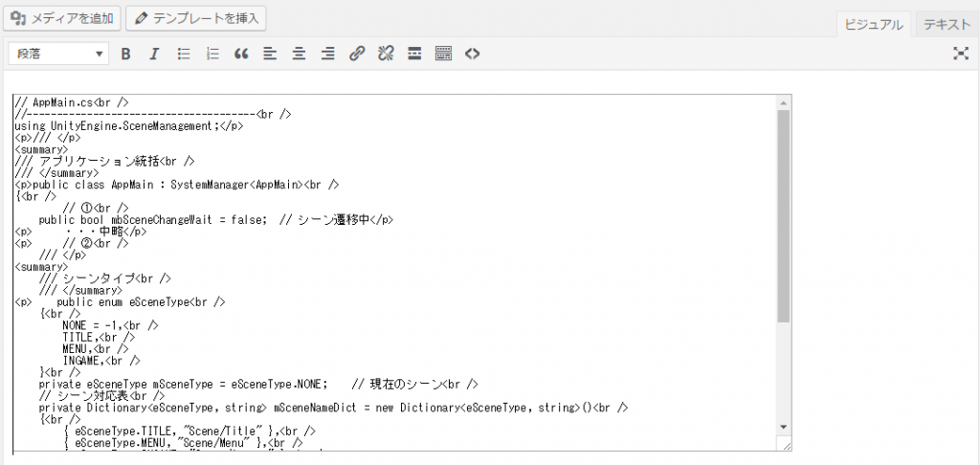Align text left
The width and height of the screenshot is (980, 465).
click(x=270, y=54)
